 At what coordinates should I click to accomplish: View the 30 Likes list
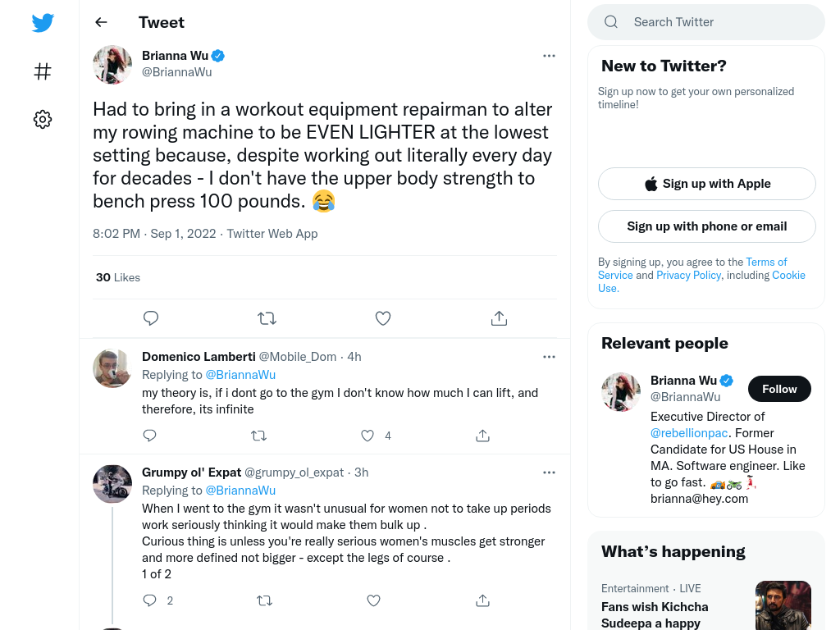coord(118,277)
